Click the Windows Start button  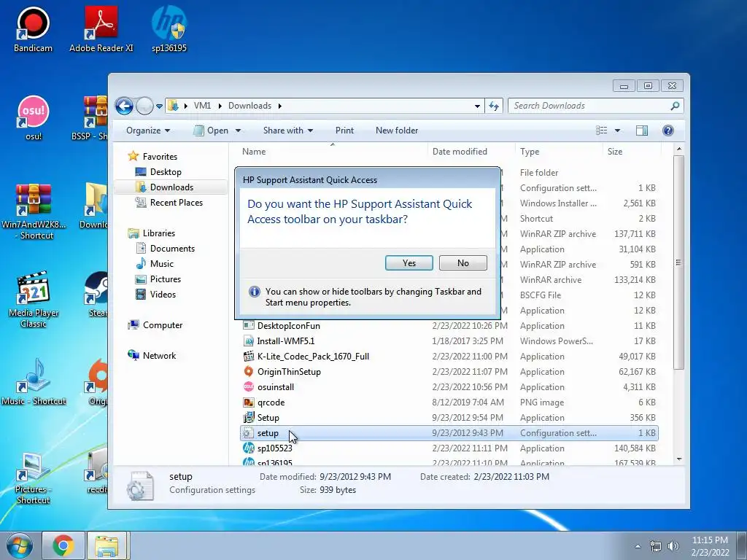pos(20,545)
